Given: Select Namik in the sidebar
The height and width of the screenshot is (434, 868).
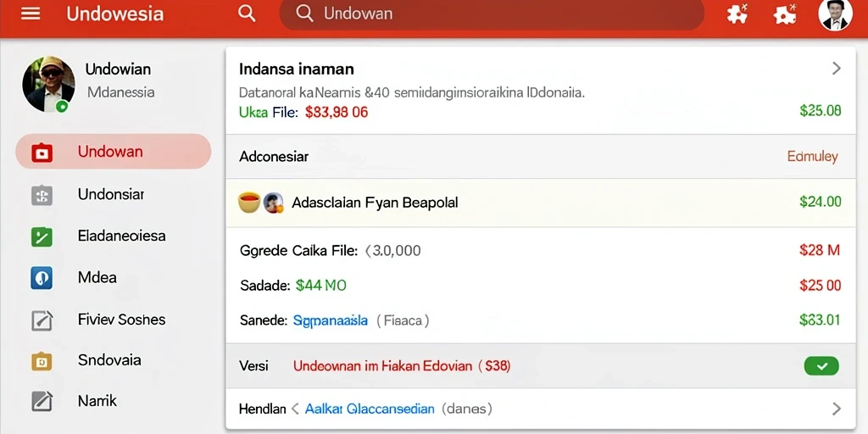Looking at the screenshot, I should (98, 401).
